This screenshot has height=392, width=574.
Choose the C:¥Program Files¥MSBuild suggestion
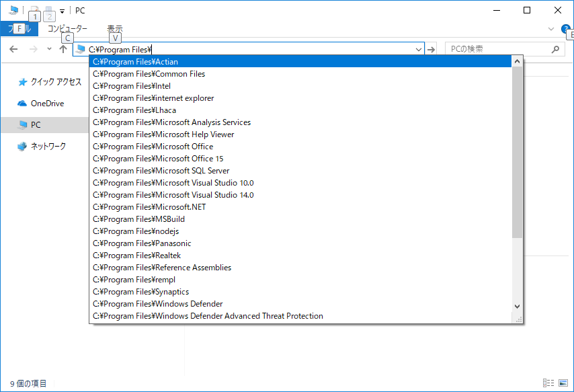(300, 219)
